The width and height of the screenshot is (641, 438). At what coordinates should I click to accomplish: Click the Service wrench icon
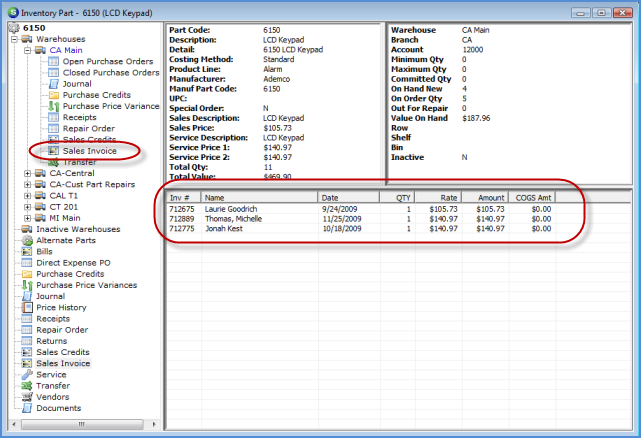[x=27, y=374]
